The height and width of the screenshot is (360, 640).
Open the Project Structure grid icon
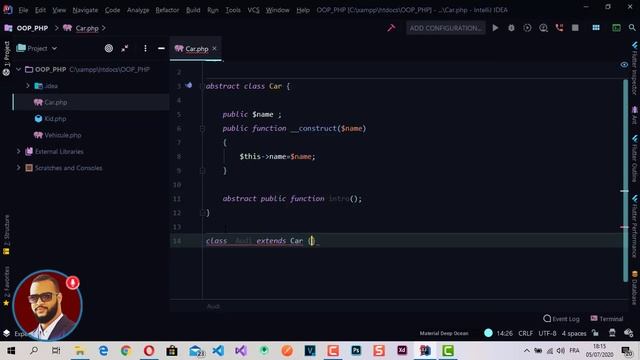pyautogui.click(x=596, y=28)
